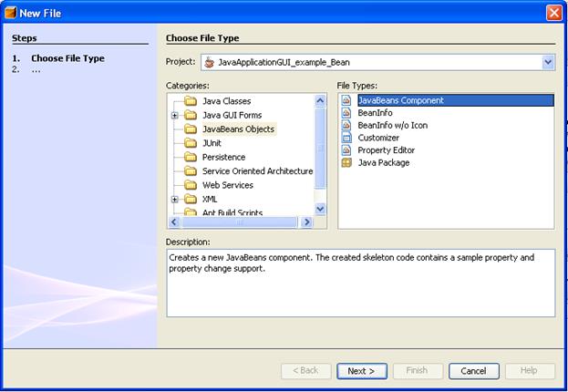Viewport: 568px width, 392px height.
Task: Select the Java Classes category
Action: pyautogui.click(x=226, y=101)
